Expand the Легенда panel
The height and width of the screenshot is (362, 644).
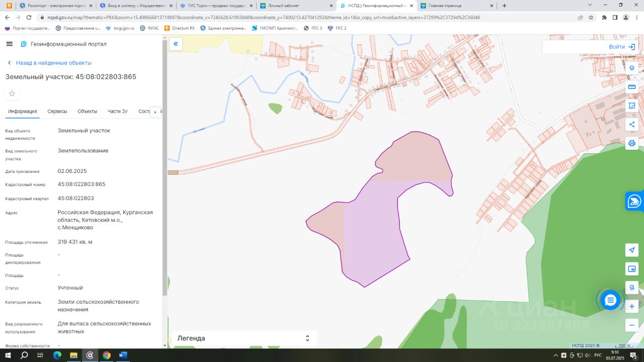307,338
